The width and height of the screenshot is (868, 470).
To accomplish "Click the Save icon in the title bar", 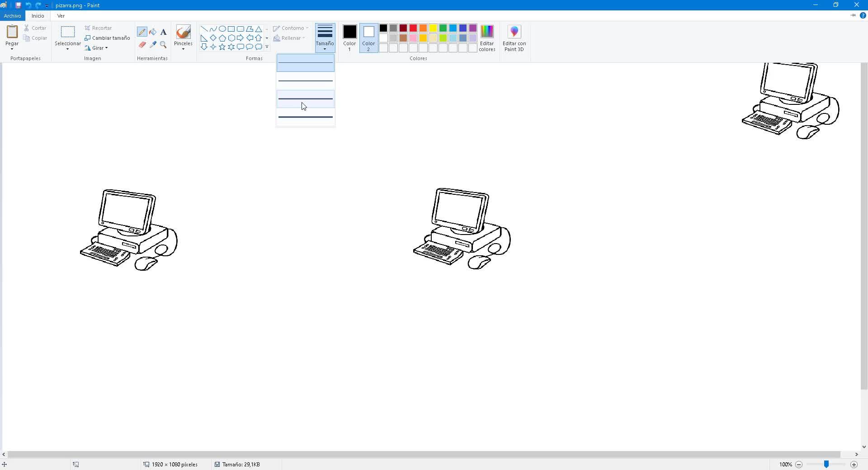I will click(18, 5).
